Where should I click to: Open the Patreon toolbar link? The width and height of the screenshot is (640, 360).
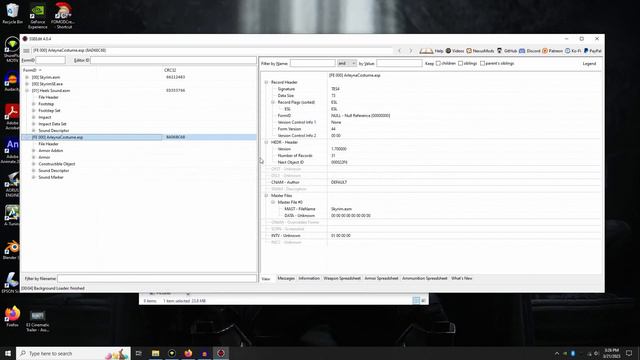552,51
